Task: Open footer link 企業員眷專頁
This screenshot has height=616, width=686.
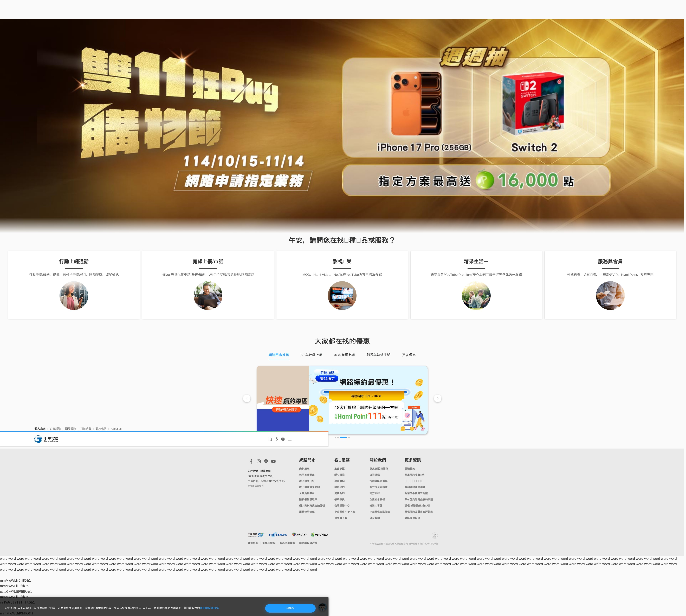Action: click(x=307, y=493)
